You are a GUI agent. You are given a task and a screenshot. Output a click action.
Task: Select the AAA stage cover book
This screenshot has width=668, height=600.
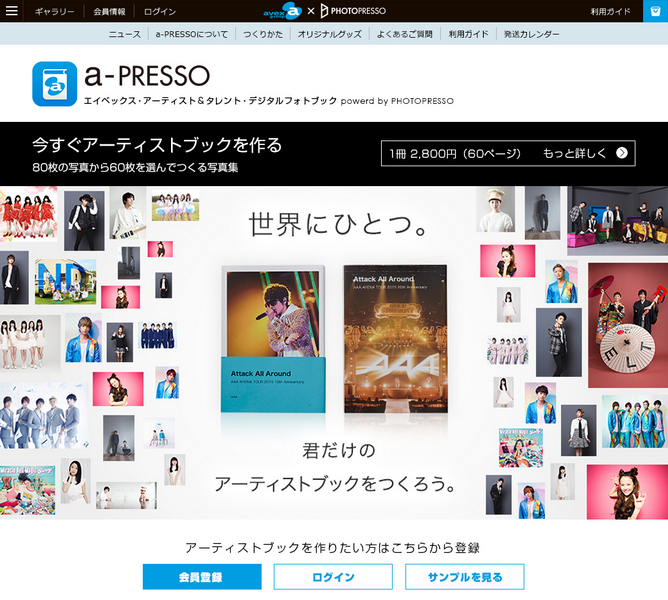click(395, 339)
